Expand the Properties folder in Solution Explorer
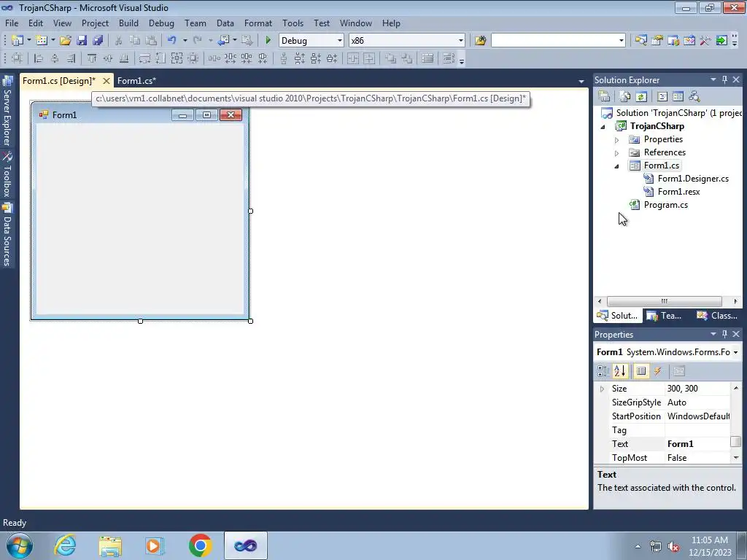747x560 pixels. [616, 140]
